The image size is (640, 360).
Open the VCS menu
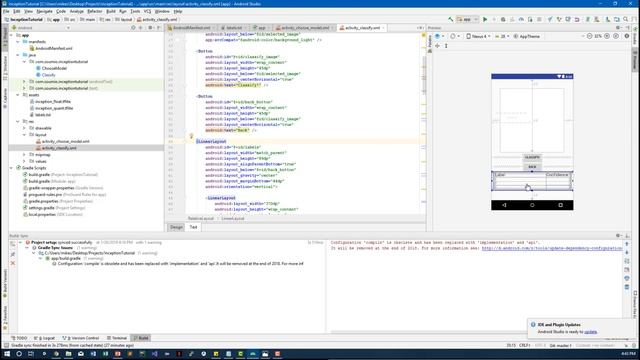[x=147, y=11]
